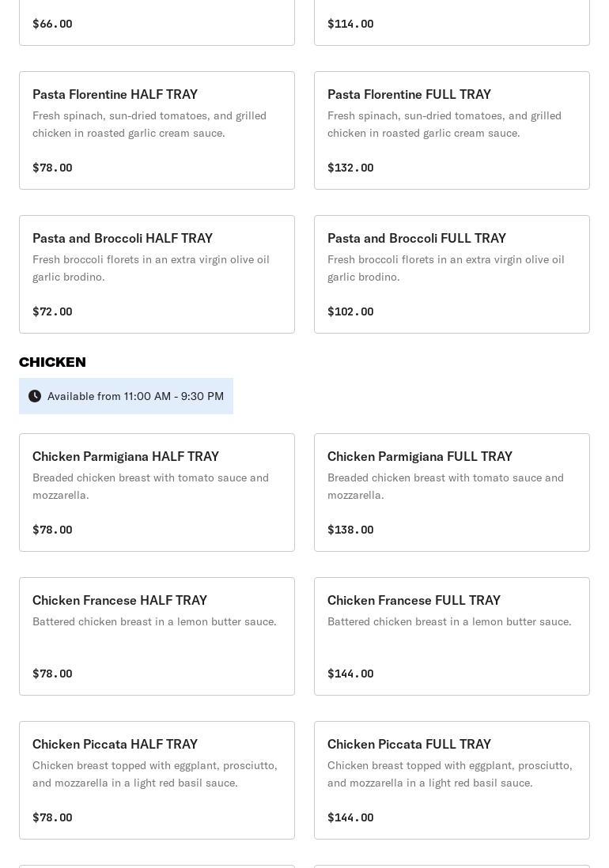Click the clock icon beside availability hours
The width and height of the screenshot is (609, 868).
(x=35, y=396)
